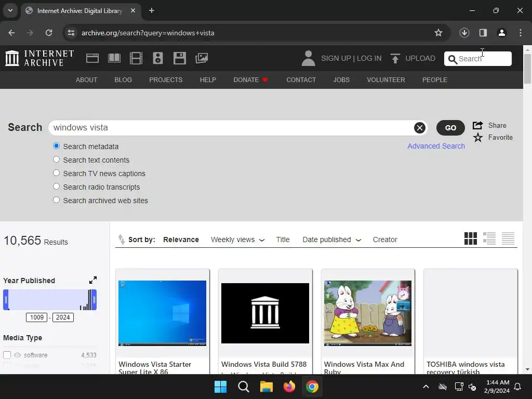Select Search radio transcripts option
The width and height of the screenshot is (532, 399).
tap(56, 187)
